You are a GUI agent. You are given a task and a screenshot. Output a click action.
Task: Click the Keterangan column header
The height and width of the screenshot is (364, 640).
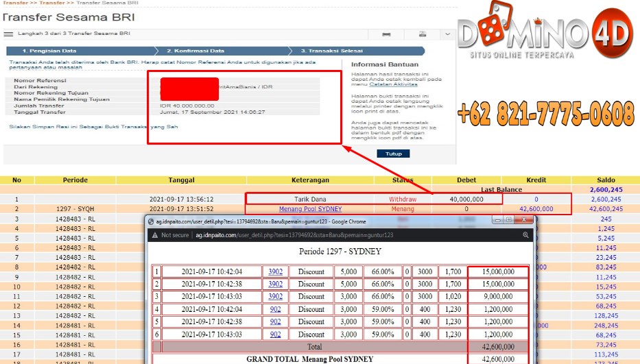(310, 180)
